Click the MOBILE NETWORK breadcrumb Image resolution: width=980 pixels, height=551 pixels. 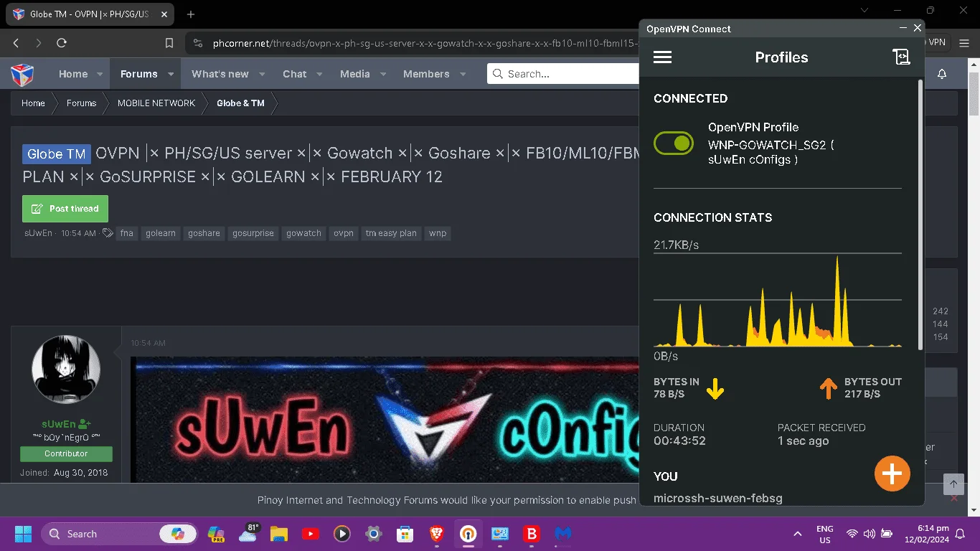click(x=156, y=103)
